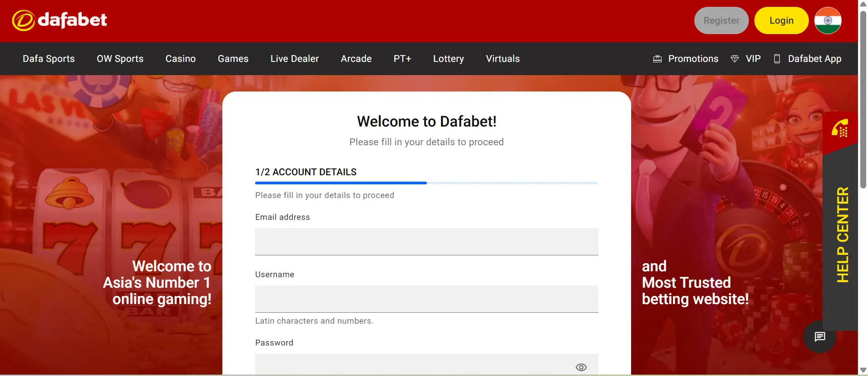Viewport: 868px width, 376px height.
Task: Click the Dafabet App phone icon
Action: point(777,59)
